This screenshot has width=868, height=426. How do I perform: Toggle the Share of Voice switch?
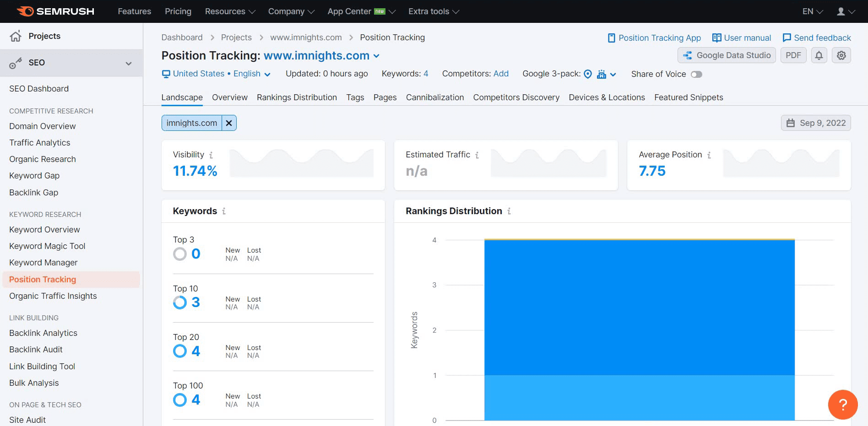696,74
